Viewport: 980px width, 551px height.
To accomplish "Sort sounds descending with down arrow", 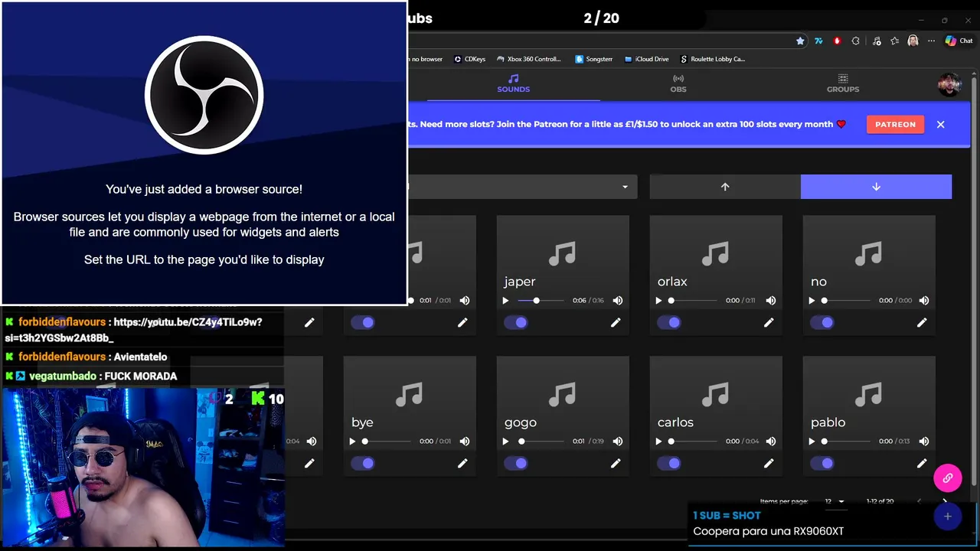I will pyautogui.click(x=876, y=187).
